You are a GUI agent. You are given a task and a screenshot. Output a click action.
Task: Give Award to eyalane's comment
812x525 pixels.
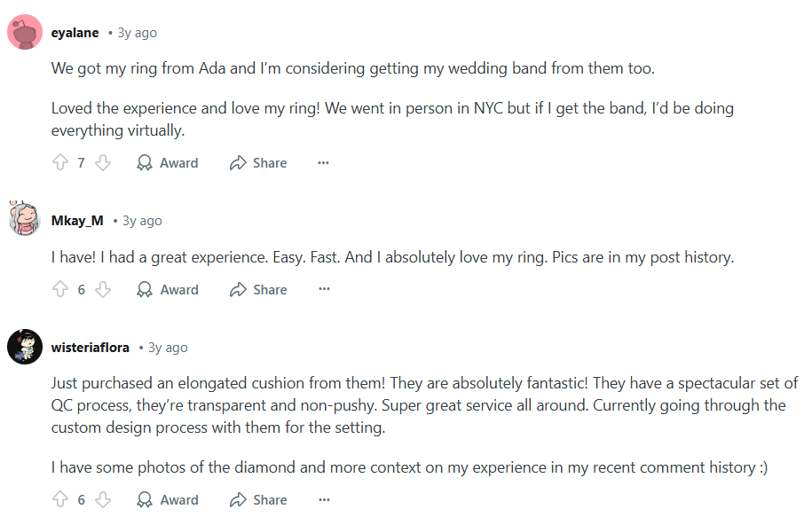(x=168, y=163)
